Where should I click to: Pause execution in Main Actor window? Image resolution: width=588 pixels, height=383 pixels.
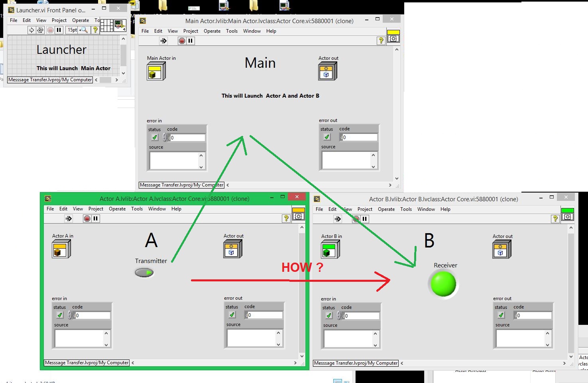tap(191, 41)
